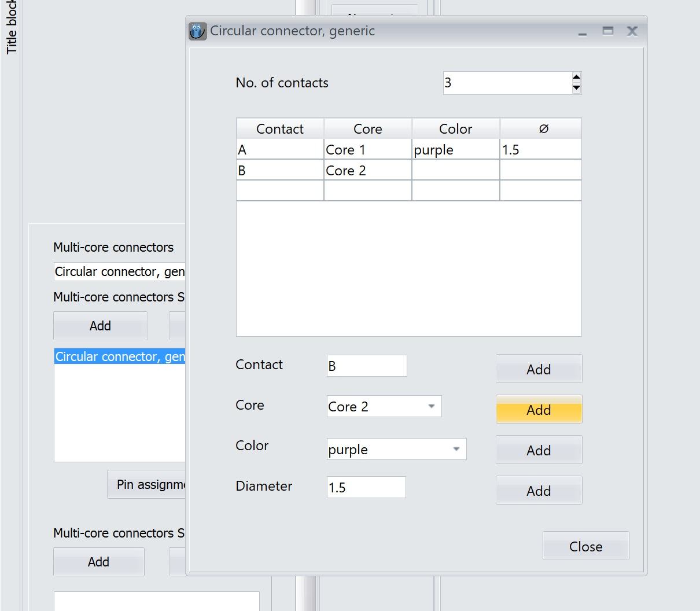This screenshot has width=700, height=611.
Task: Click the Pin assignment button
Action: point(147,484)
